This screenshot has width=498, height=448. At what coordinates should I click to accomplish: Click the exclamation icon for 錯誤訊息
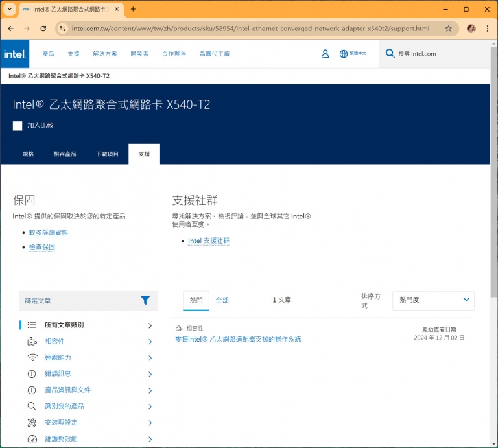pyautogui.click(x=32, y=373)
